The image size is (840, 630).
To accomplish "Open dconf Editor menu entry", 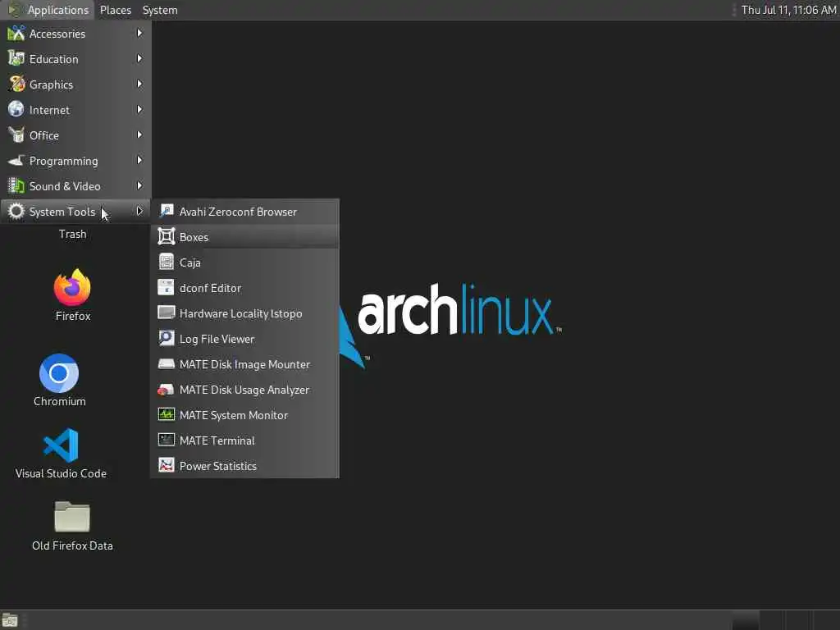I will click(244, 288).
